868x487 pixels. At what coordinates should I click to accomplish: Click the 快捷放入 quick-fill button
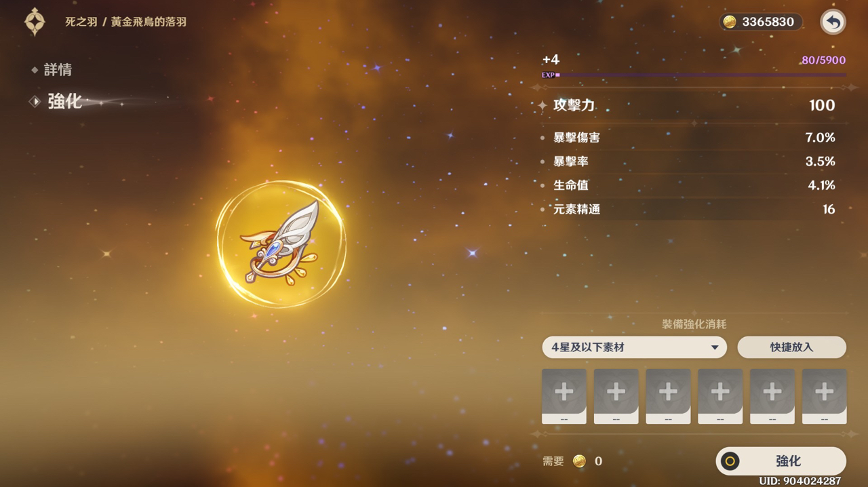click(x=791, y=347)
